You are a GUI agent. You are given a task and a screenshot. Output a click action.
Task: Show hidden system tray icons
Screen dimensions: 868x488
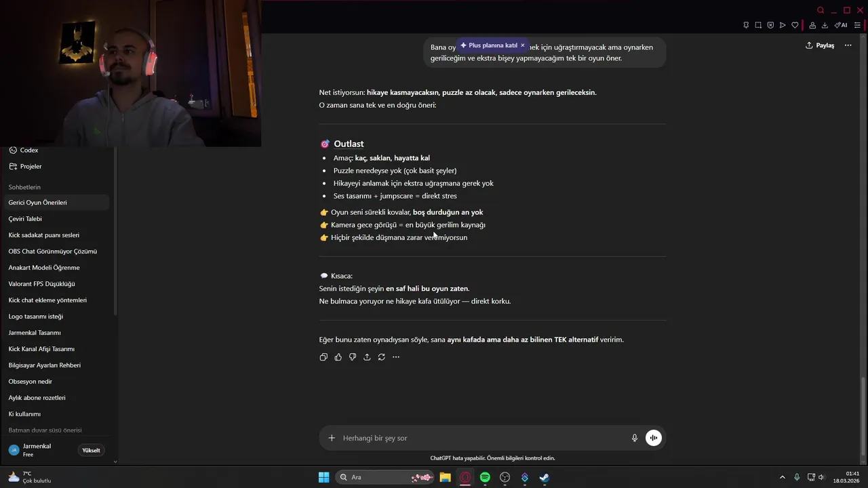click(782, 477)
